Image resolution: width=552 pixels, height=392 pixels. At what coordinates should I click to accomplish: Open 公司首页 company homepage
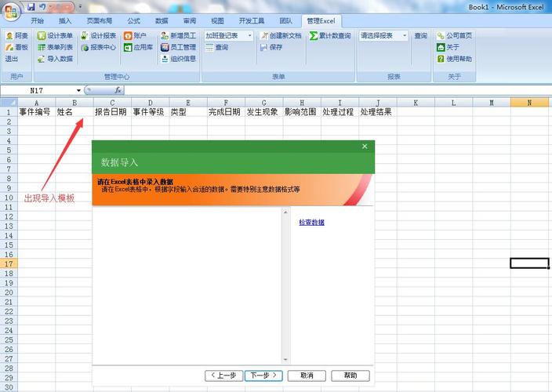coord(454,35)
